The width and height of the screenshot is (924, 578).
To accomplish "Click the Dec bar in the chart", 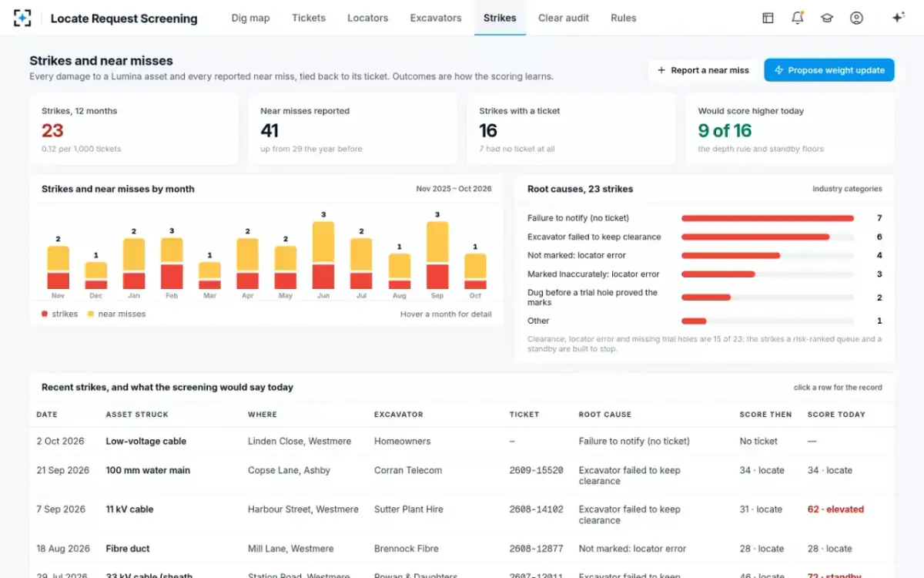I will point(96,276).
